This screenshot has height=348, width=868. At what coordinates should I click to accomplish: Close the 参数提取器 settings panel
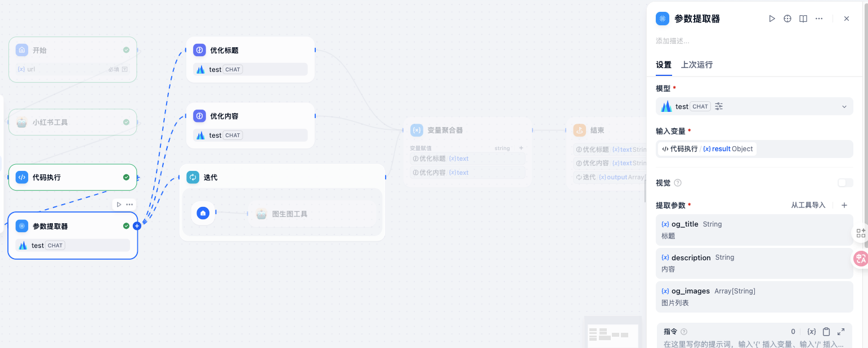(x=846, y=19)
